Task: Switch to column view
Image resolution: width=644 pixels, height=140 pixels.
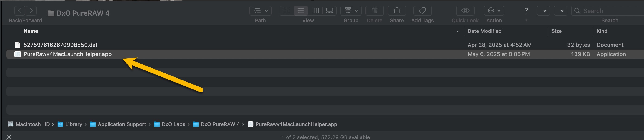Action: click(x=315, y=10)
